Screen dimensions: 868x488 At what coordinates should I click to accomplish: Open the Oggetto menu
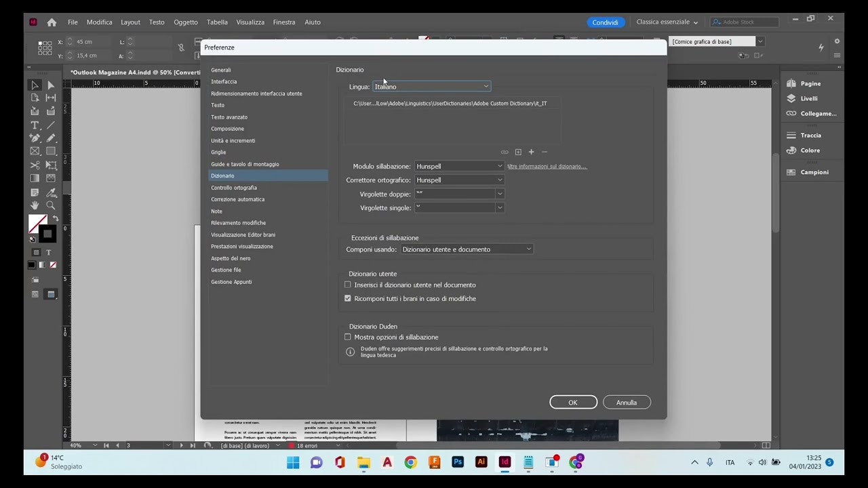coord(185,22)
